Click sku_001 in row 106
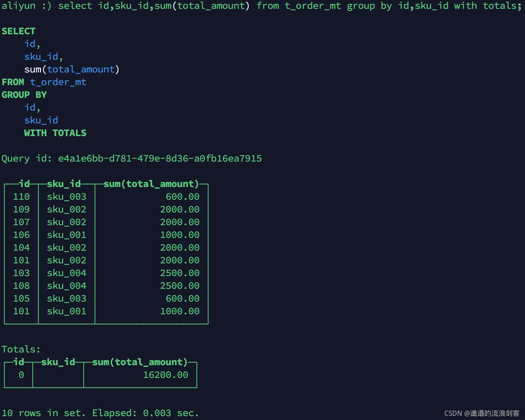Viewport: 525px width, 420px height. click(x=67, y=235)
